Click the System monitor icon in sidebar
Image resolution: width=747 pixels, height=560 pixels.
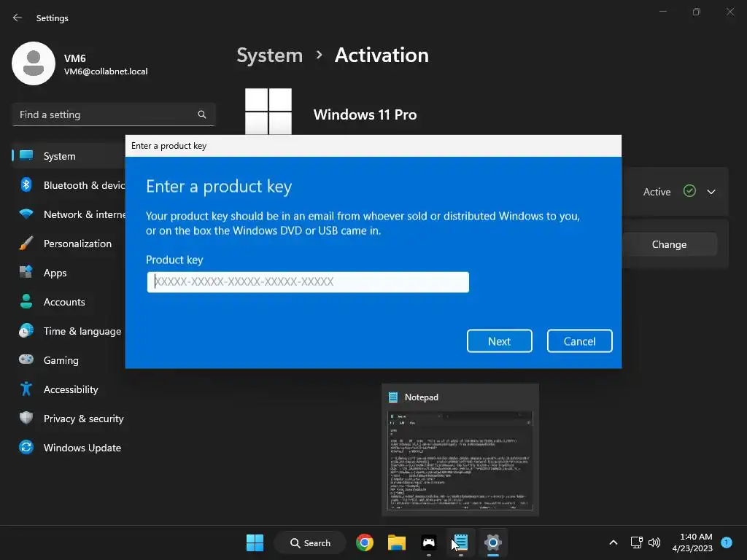tap(26, 155)
